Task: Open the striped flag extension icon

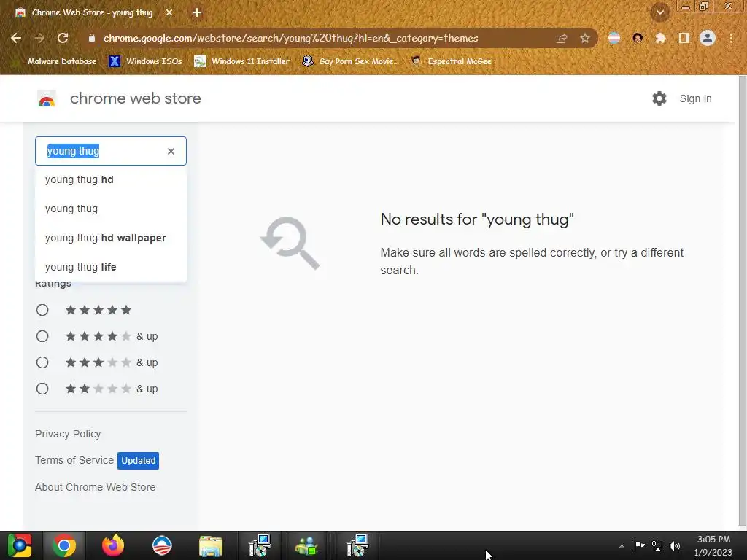Action: (x=614, y=38)
